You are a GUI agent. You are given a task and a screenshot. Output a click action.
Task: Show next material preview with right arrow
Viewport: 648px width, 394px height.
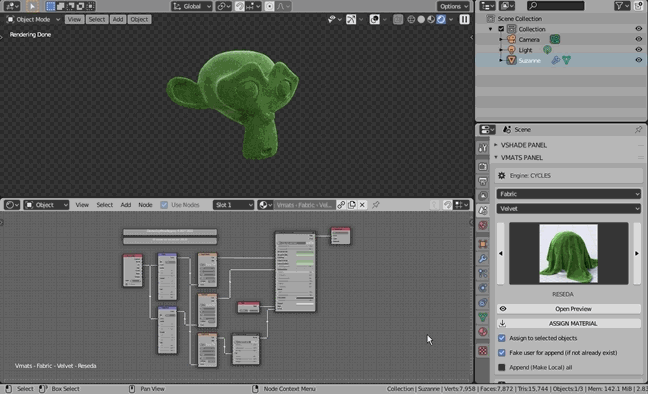[x=637, y=253]
